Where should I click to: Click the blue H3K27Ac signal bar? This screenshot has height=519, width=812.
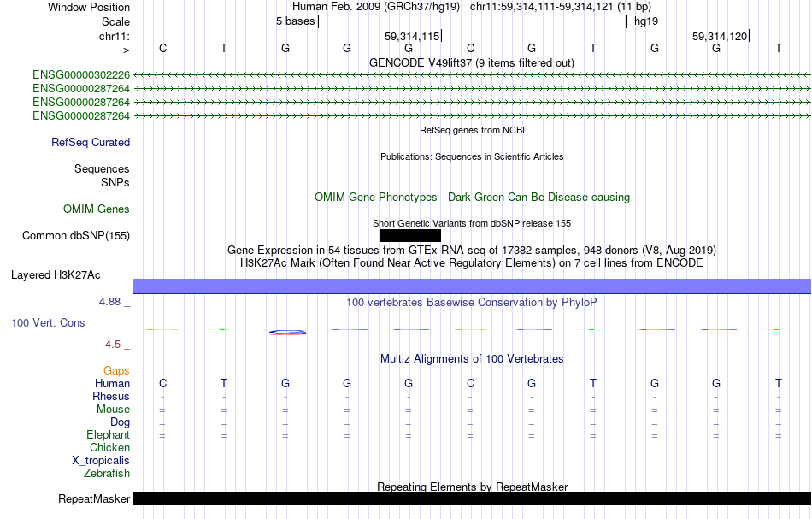click(x=473, y=286)
